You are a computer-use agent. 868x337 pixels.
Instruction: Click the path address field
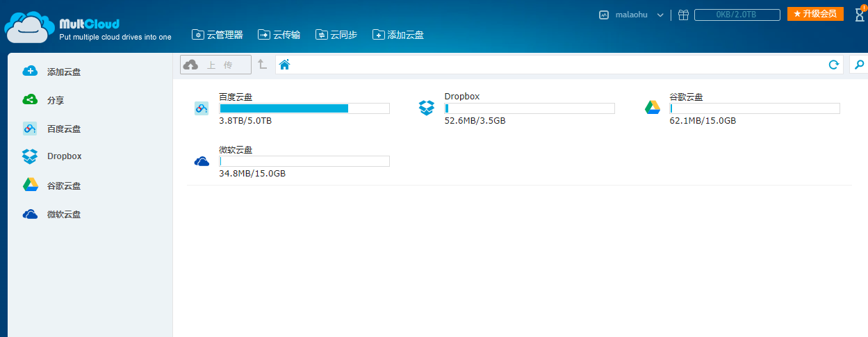559,65
